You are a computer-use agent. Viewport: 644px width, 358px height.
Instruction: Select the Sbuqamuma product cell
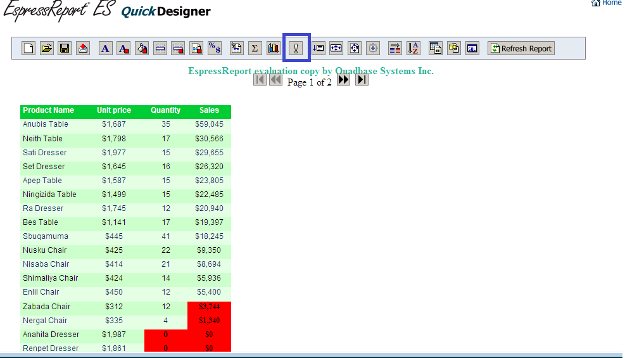pyautogui.click(x=46, y=237)
